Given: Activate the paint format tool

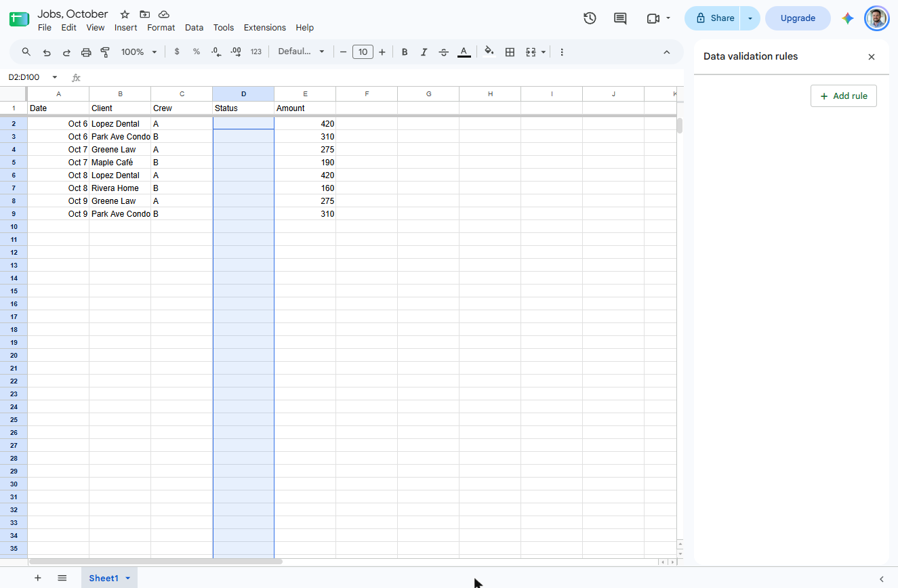Looking at the screenshot, I should pyautogui.click(x=105, y=51).
